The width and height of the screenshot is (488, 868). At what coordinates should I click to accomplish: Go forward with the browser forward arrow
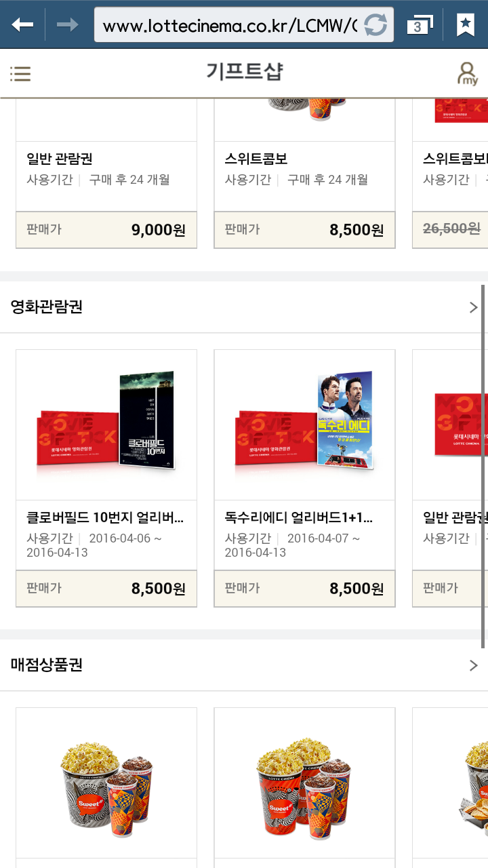tap(68, 25)
